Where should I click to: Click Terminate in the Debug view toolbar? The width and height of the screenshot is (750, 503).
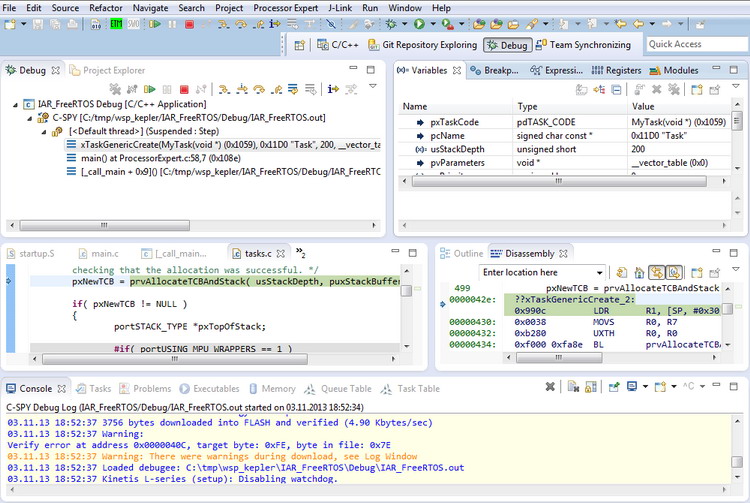[x=184, y=89]
